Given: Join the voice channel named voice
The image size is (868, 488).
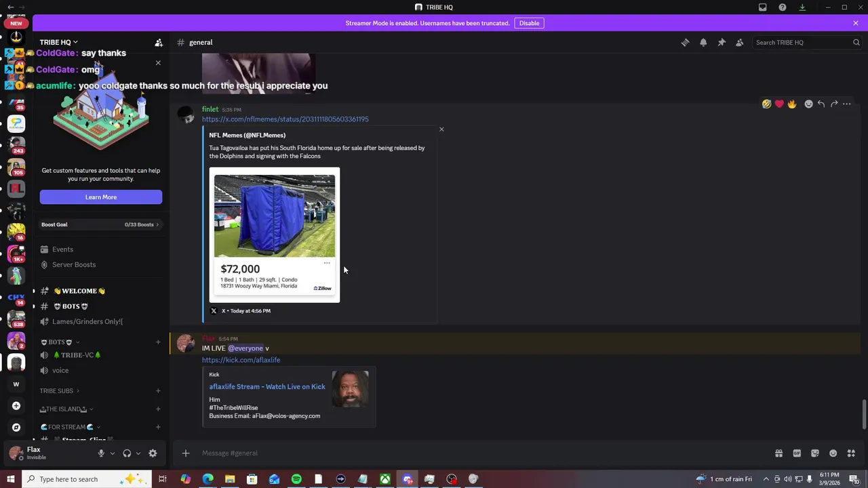Looking at the screenshot, I should 60,371.
